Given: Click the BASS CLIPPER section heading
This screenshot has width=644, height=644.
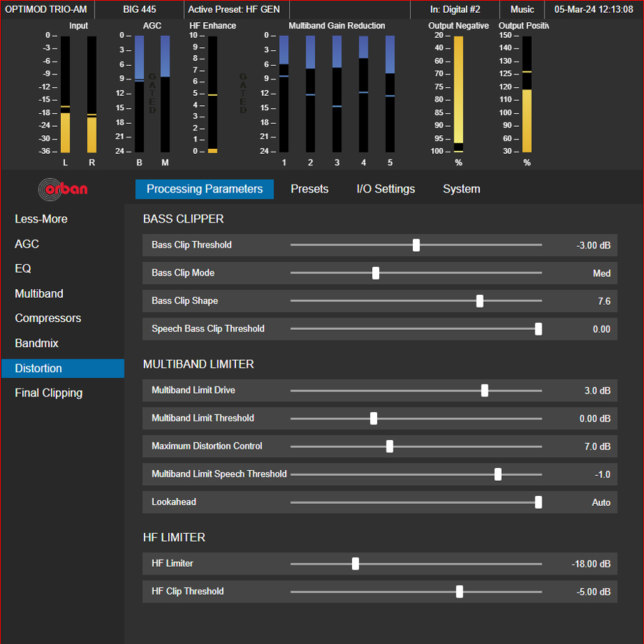Looking at the screenshot, I should tap(183, 219).
